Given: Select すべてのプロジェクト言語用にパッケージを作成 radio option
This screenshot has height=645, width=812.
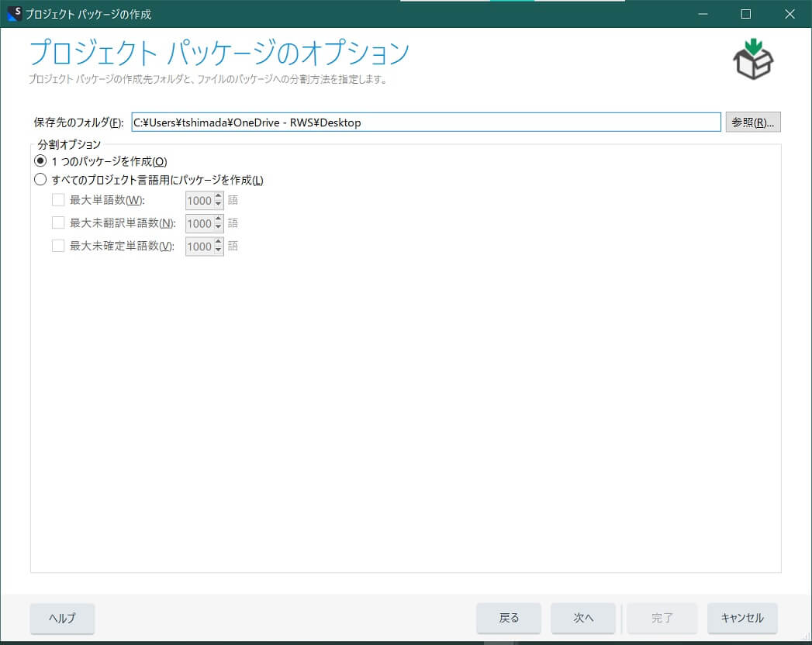Looking at the screenshot, I should click(x=40, y=181).
